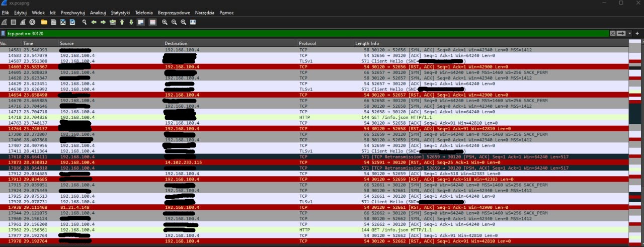Screen dimensions: 644x247
Task: Sort by the Protocol column header
Action: [x=307, y=44]
